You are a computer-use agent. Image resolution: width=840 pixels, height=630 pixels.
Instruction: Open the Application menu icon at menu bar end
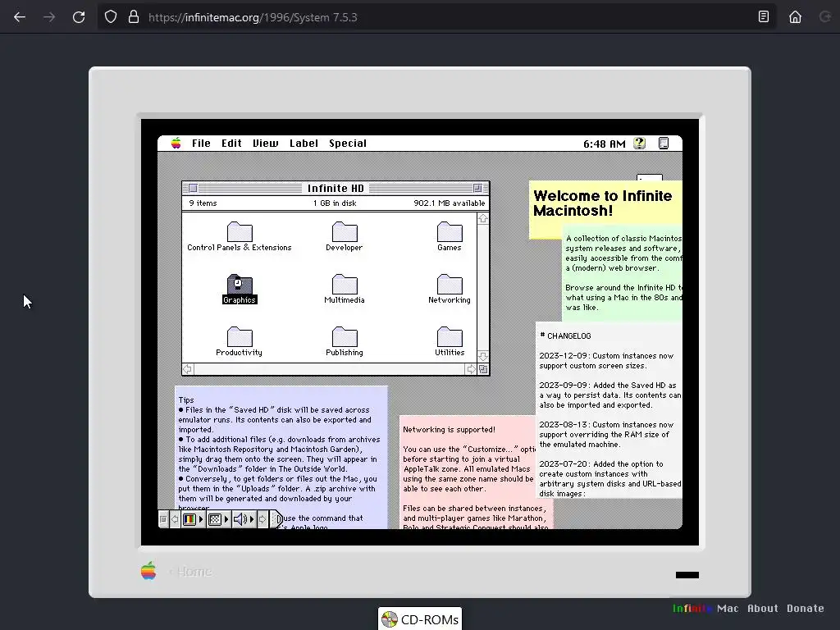[663, 143]
